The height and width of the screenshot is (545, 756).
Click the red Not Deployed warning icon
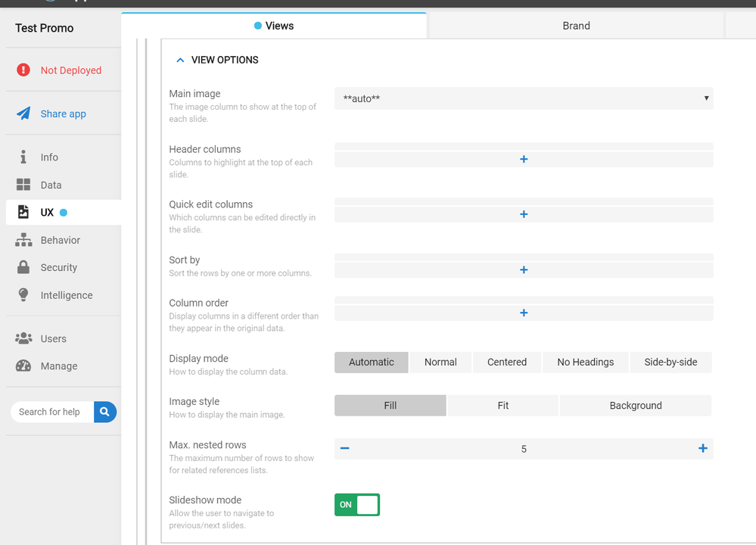(23, 70)
